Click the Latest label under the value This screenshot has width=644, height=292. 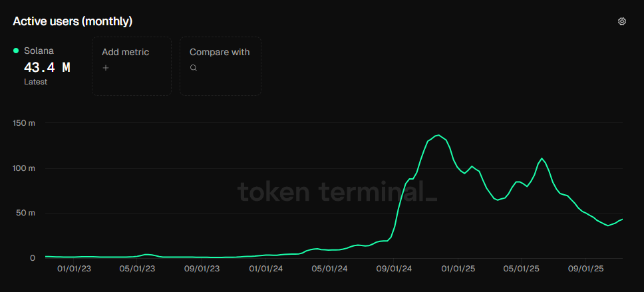[35, 82]
